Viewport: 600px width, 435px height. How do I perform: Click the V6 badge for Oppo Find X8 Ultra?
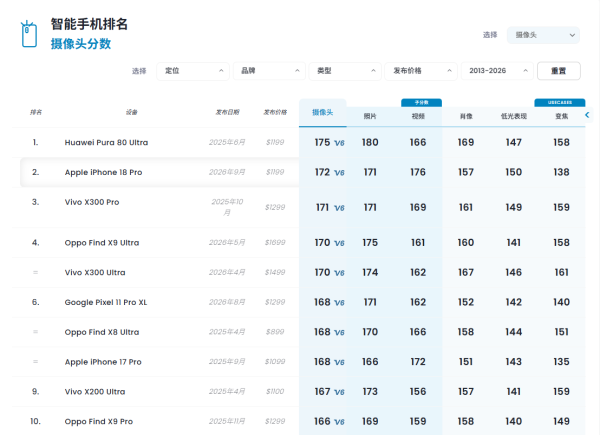[339, 333]
